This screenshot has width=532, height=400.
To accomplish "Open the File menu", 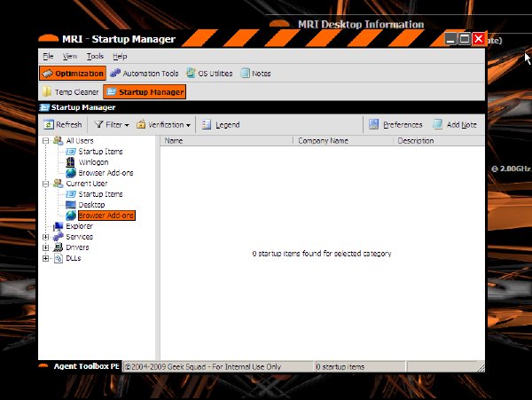I will [48, 56].
